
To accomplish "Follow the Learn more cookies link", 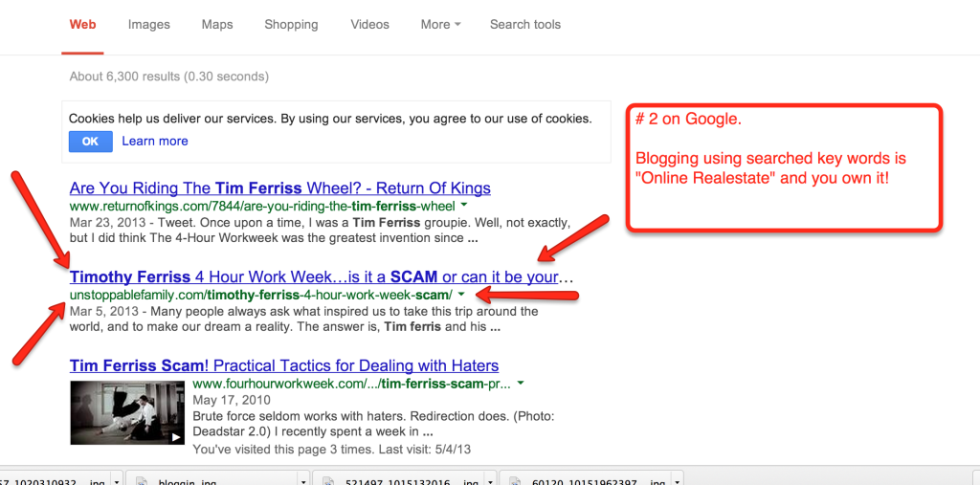I will (155, 142).
